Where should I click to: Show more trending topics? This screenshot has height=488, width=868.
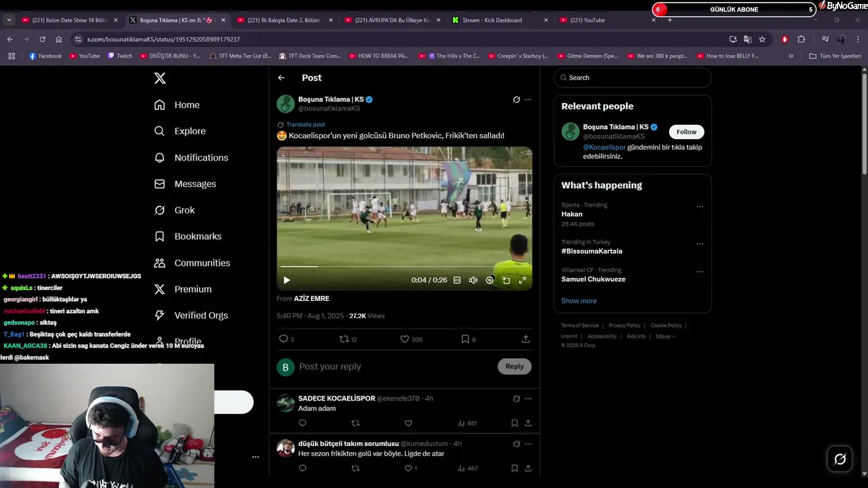tap(579, 301)
